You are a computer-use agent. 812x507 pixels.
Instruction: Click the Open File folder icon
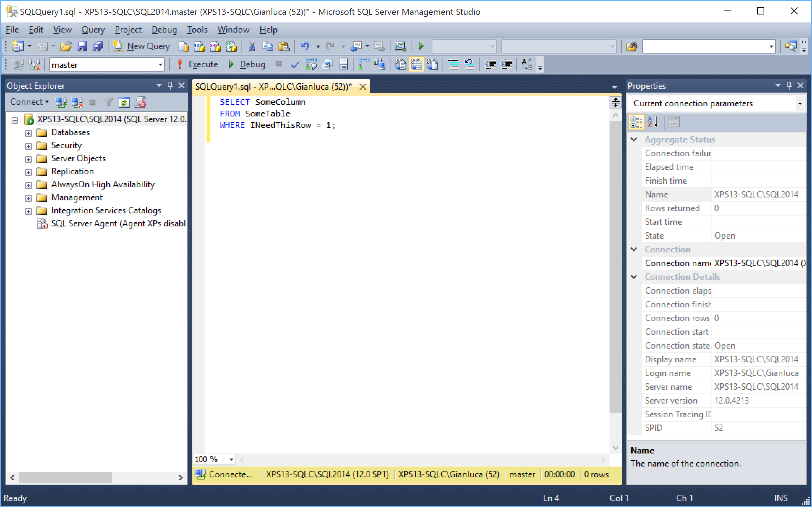(x=65, y=46)
